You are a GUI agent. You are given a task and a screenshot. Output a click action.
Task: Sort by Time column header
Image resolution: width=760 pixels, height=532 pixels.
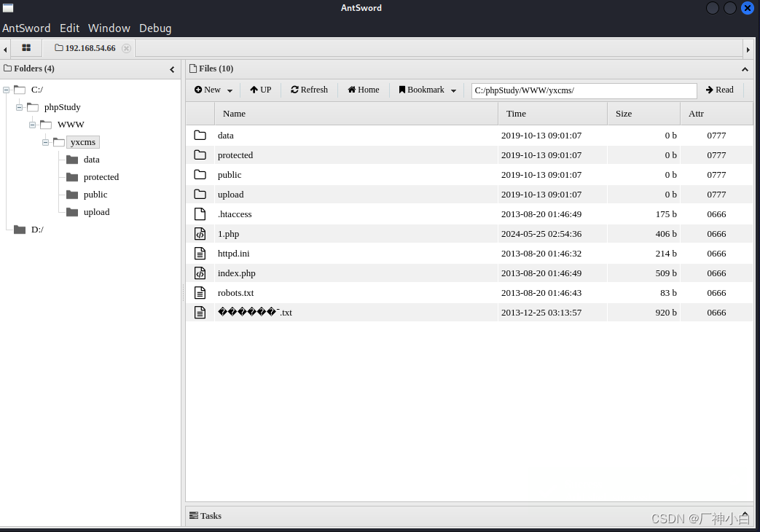tap(552, 114)
